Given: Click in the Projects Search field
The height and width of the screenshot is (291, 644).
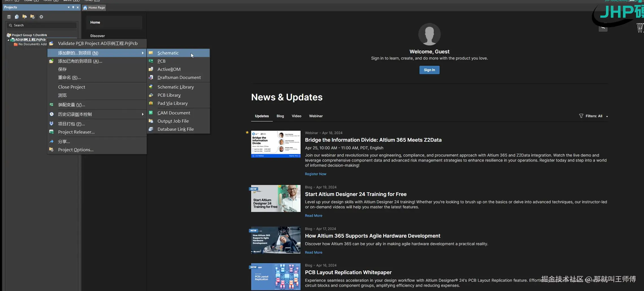Looking at the screenshot, I should 42,25.
